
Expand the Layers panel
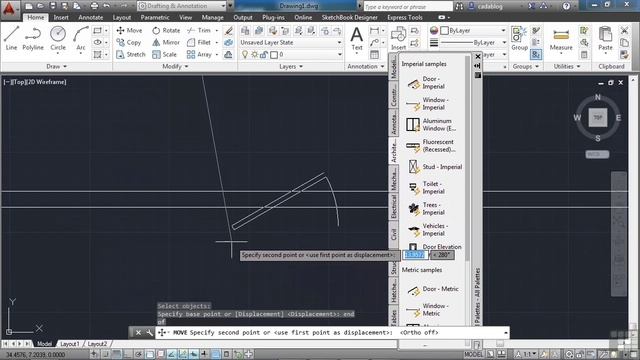click(291, 66)
